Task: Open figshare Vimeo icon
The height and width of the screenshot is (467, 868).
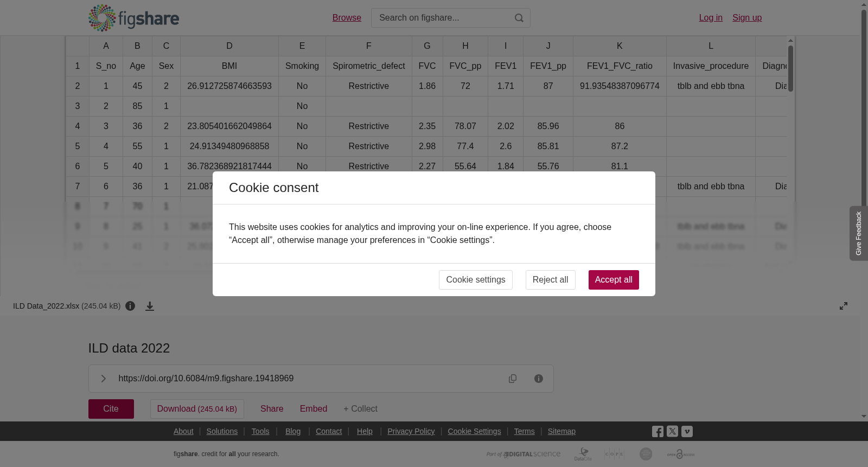Action: point(687,432)
